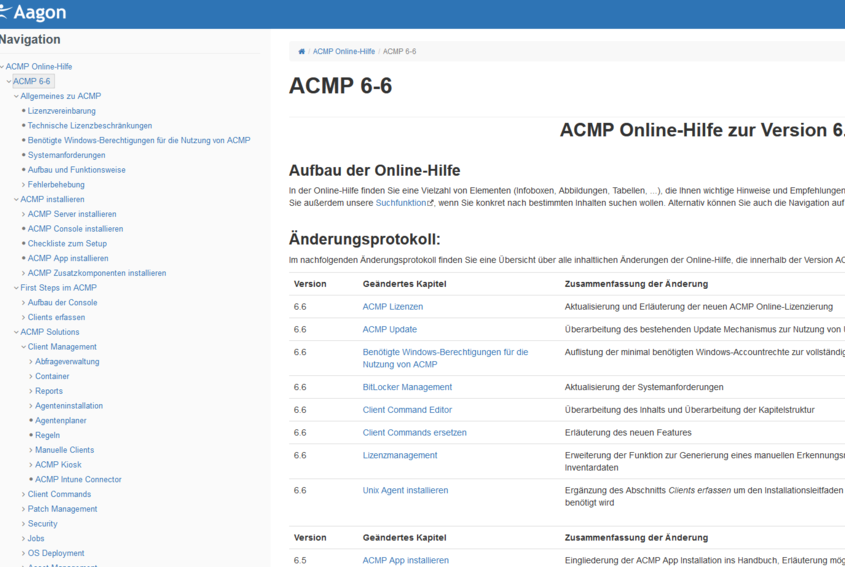Collapse the Client Management chevron
This screenshot has width=845, height=567.
pos(23,347)
